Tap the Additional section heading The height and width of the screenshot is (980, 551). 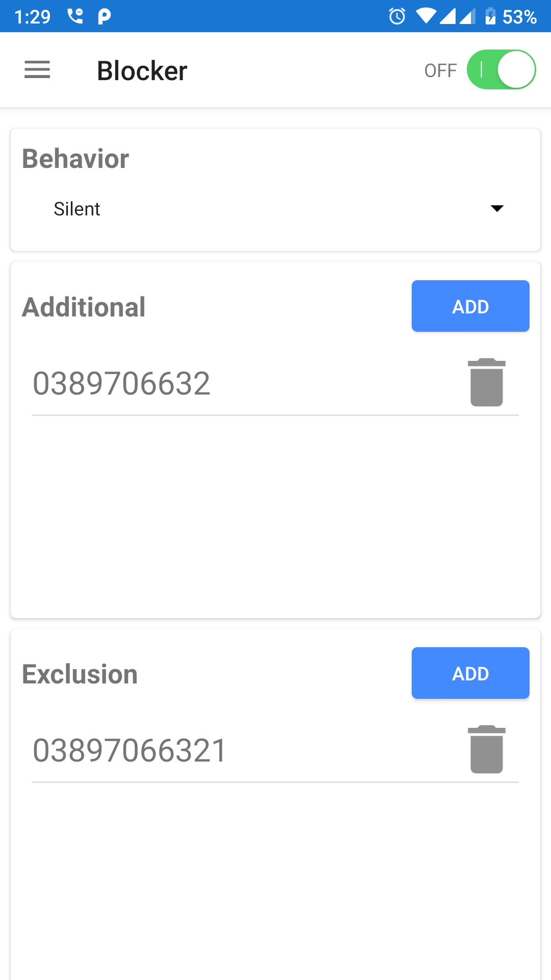pyautogui.click(x=84, y=307)
